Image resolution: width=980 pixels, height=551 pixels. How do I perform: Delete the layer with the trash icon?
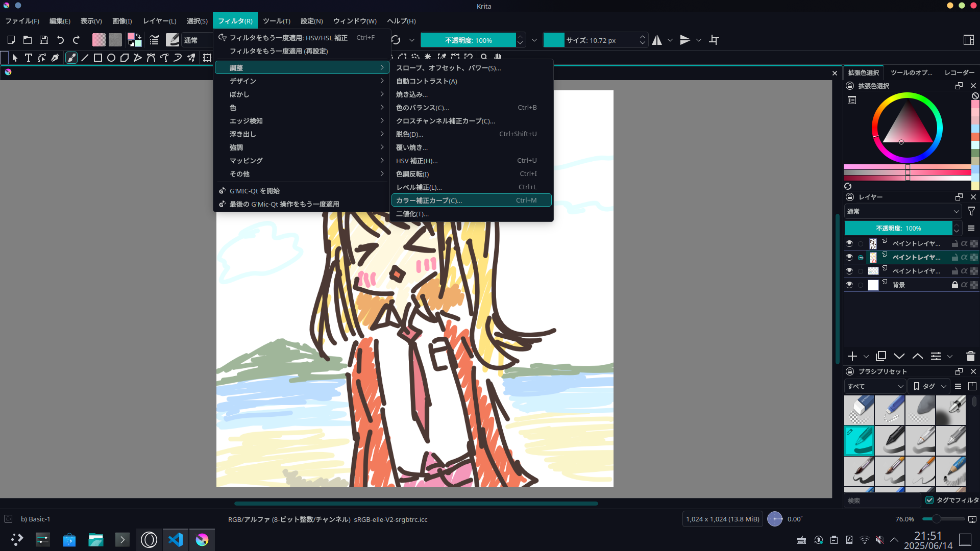click(x=971, y=356)
